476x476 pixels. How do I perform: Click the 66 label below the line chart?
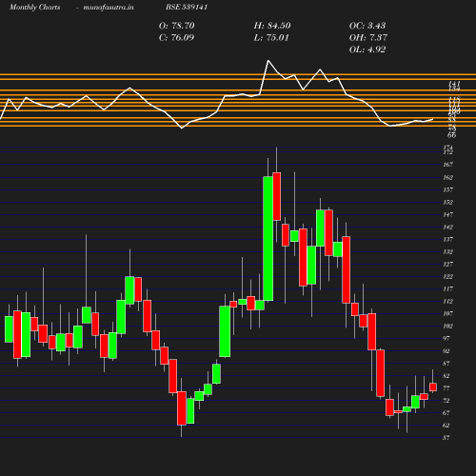tap(452, 135)
